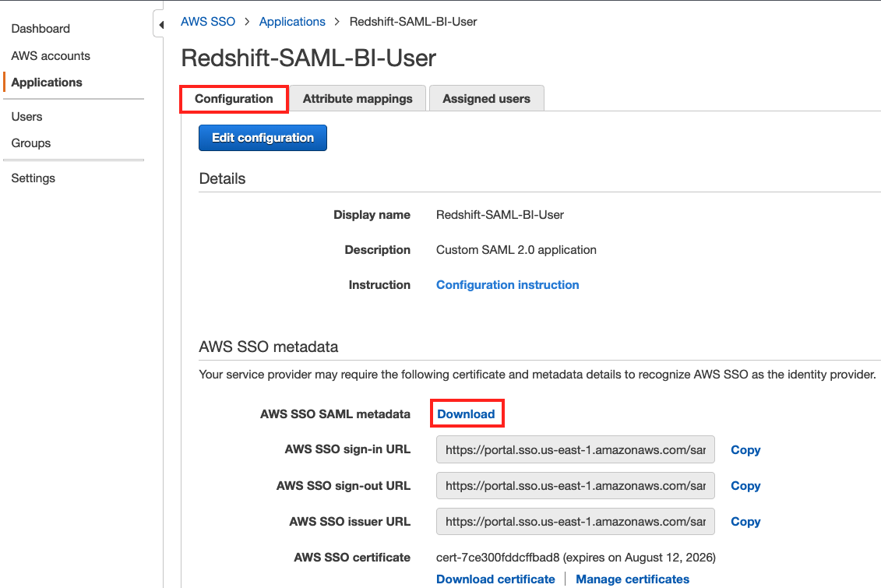
Task: Open the Configuration instruction link
Action: coord(507,285)
